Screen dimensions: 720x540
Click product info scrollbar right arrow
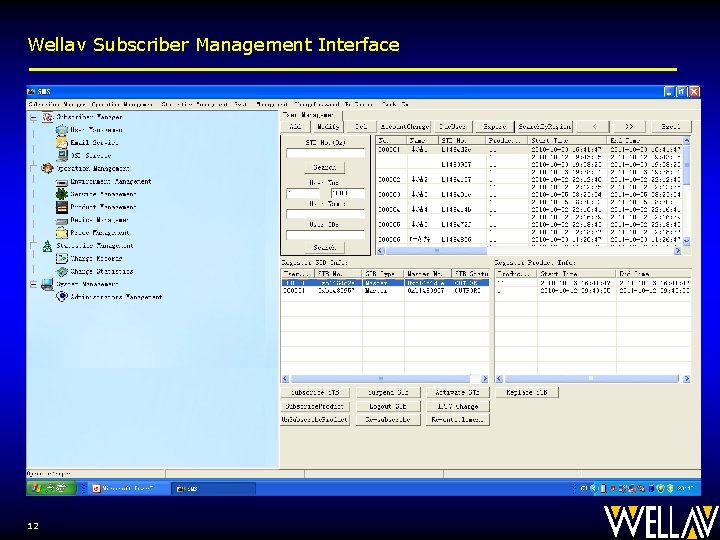tap(686, 379)
